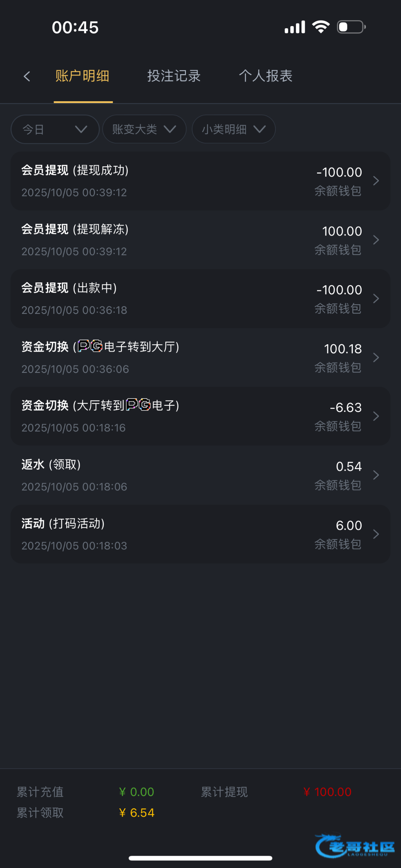Open chevron on PG电子转到大厅 row
This screenshot has height=868, width=401.
point(376,358)
